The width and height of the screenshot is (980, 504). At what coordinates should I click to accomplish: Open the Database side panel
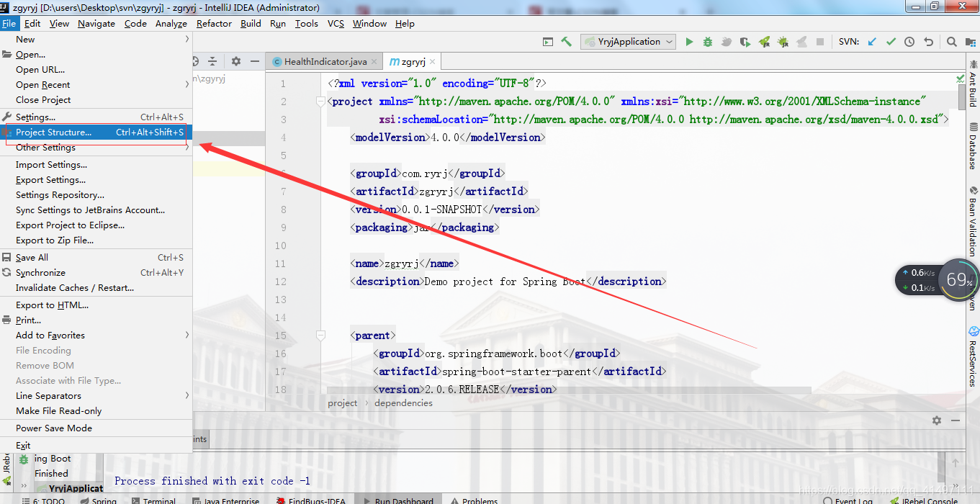[973, 147]
